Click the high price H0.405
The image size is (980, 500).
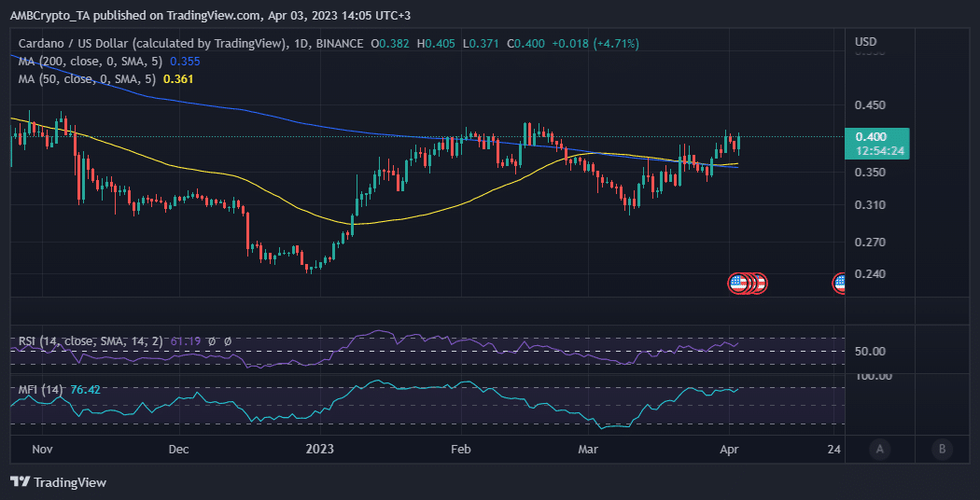438,44
